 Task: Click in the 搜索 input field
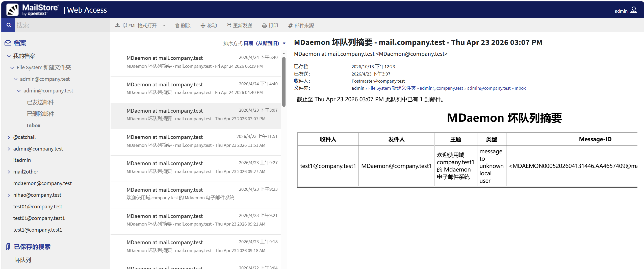pyautogui.click(x=62, y=25)
